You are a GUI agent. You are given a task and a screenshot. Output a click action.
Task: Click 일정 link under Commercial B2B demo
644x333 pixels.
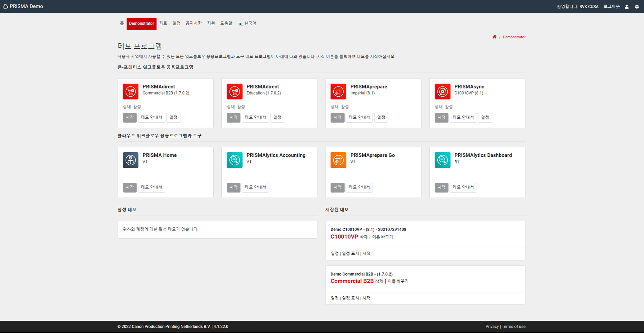tap(335, 298)
